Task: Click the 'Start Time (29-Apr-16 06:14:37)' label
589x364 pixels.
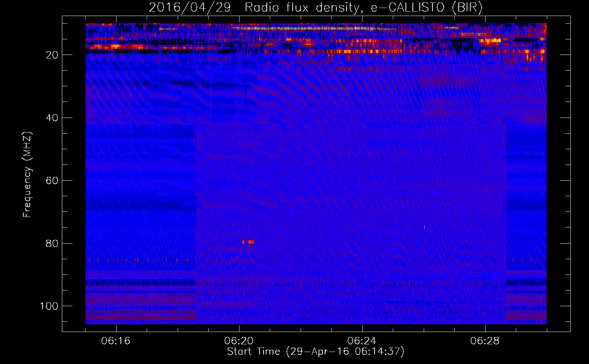Action: [316, 352]
